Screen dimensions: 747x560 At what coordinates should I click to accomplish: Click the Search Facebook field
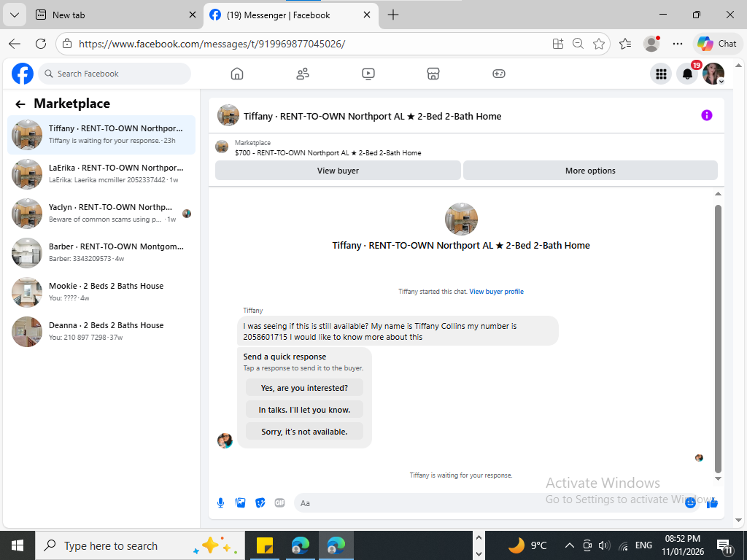(x=115, y=74)
